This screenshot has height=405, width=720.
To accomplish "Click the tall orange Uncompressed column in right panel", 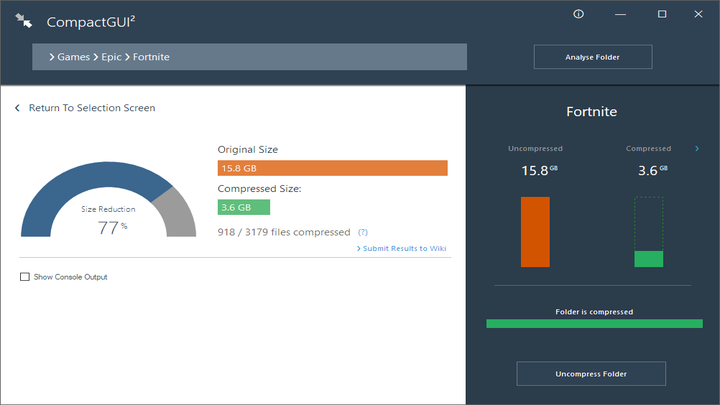I will tap(535, 231).
